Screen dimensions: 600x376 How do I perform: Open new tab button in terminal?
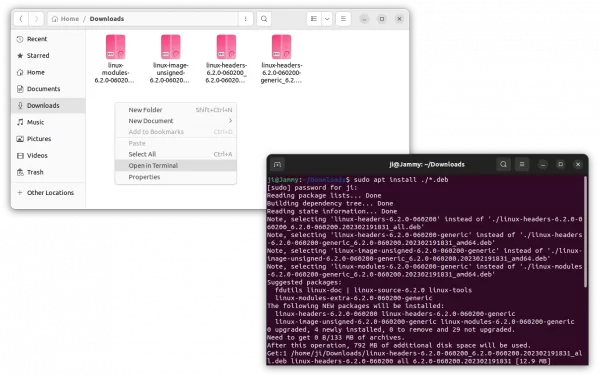click(x=277, y=164)
